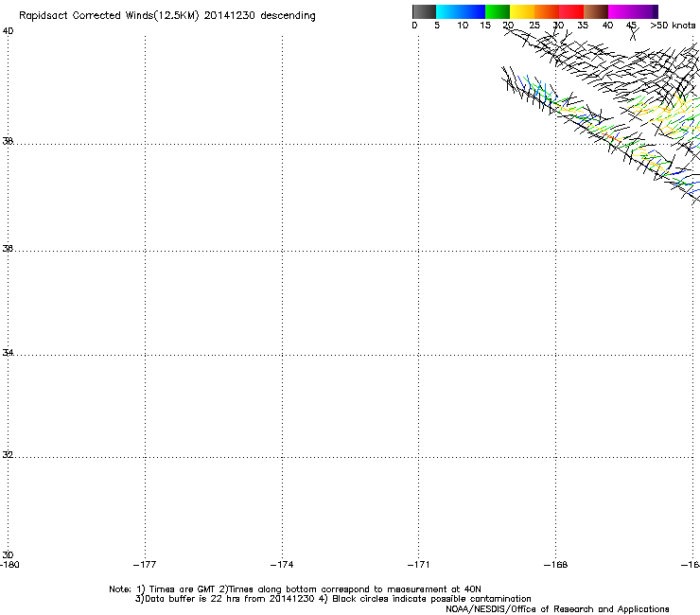Click the '35' label under the color bar

coord(583,26)
